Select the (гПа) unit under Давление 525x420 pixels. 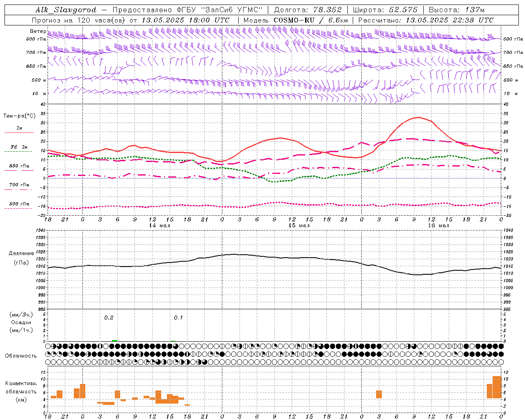coord(21,263)
